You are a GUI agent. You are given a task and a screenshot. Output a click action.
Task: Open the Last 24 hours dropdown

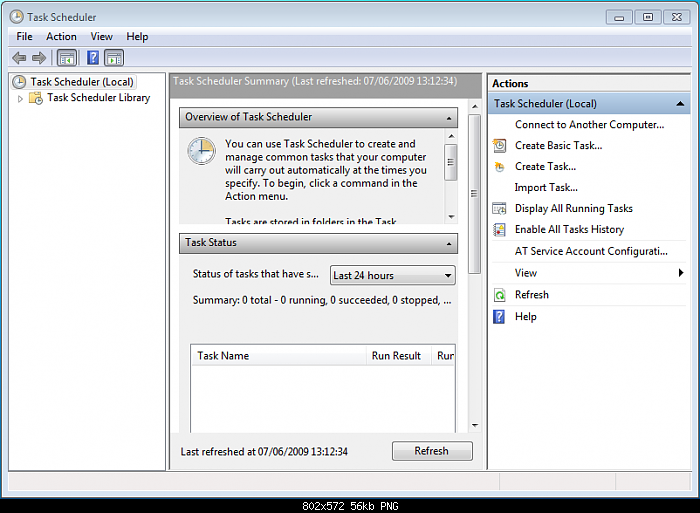(x=393, y=275)
